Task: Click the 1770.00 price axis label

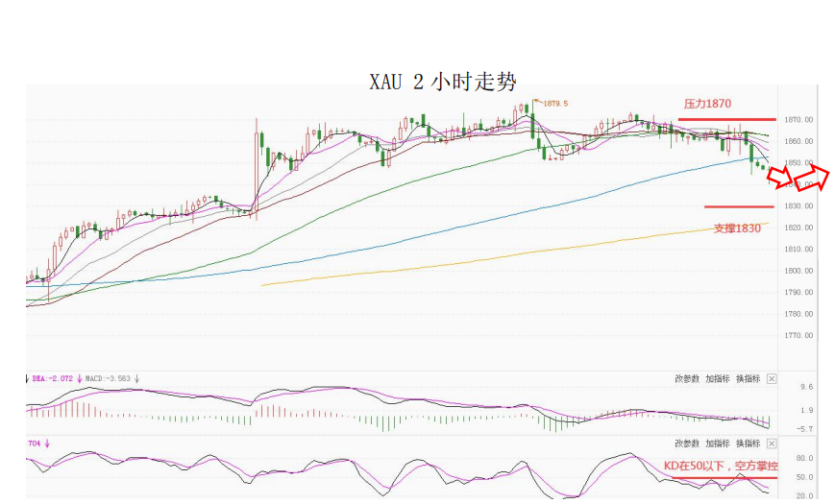Action: point(798,335)
